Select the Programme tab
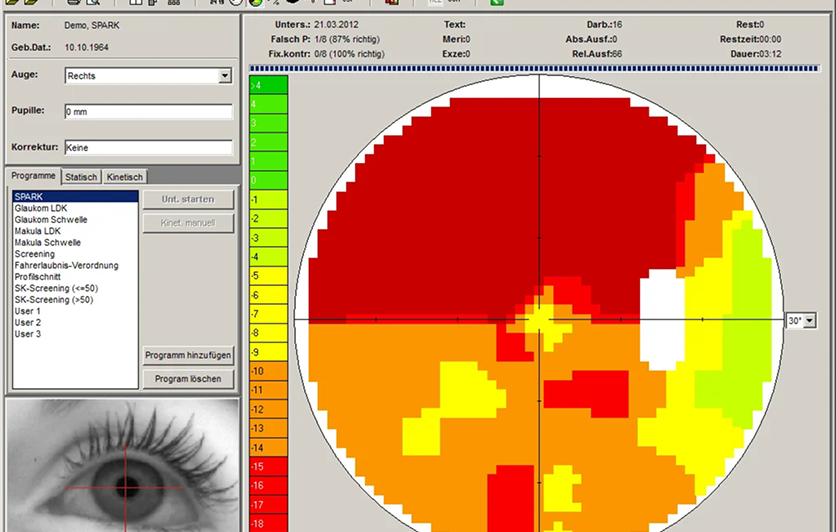Viewport: 836px width, 532px height. pyautogui.click(x=33, y=175)
